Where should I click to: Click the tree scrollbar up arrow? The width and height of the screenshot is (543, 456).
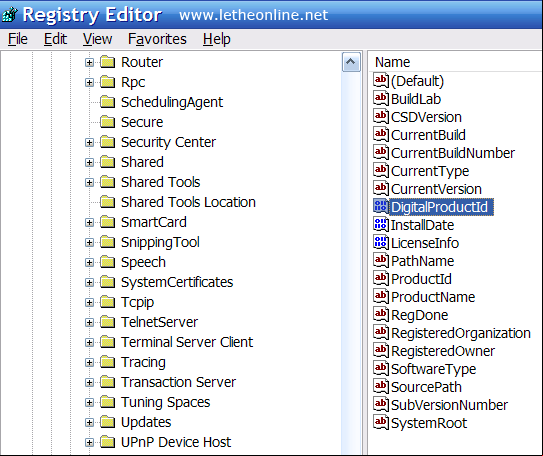[x=351, y=62]
